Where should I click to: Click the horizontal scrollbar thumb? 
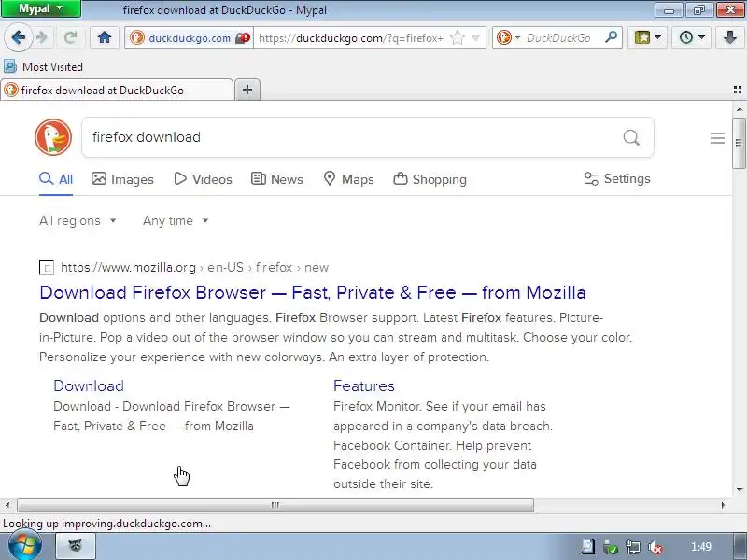(275, 505)
